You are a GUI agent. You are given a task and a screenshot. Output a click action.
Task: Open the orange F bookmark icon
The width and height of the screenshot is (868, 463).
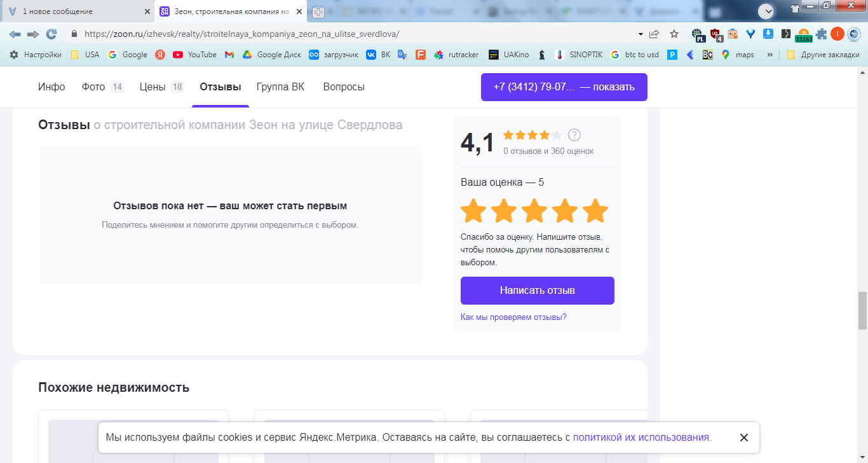coord(420,55)
